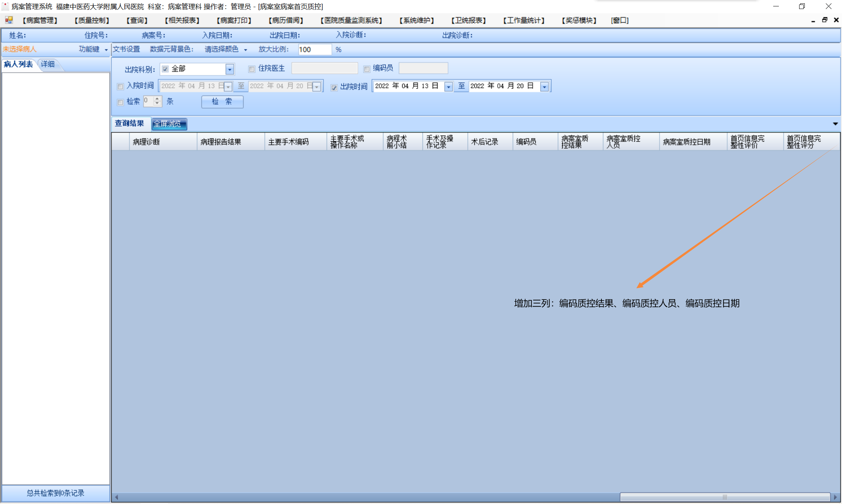Viewport: 842px width, 504px height.
Task: Toggle the 住院医生 checkbox
Action: [252, 69]
